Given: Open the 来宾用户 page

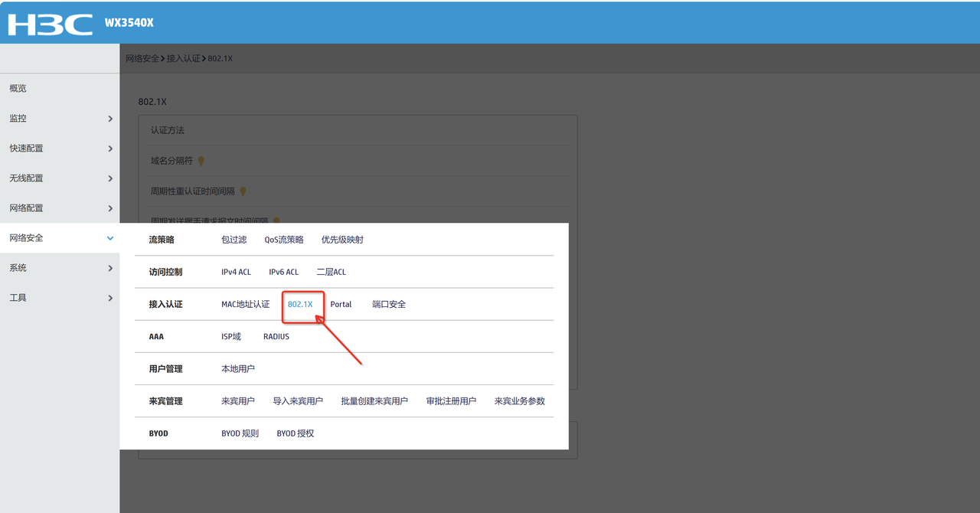Looking at the screenshot, I should (x=238, y=400).
